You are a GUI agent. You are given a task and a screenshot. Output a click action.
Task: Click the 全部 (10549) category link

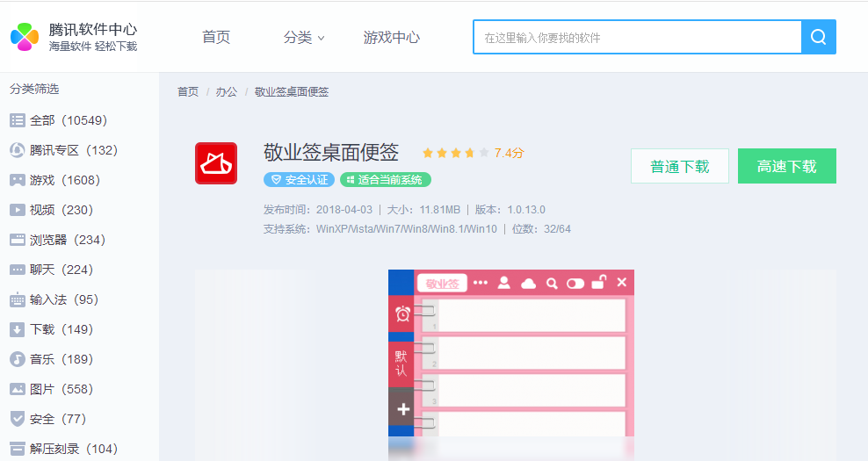[x=69, y=120]
